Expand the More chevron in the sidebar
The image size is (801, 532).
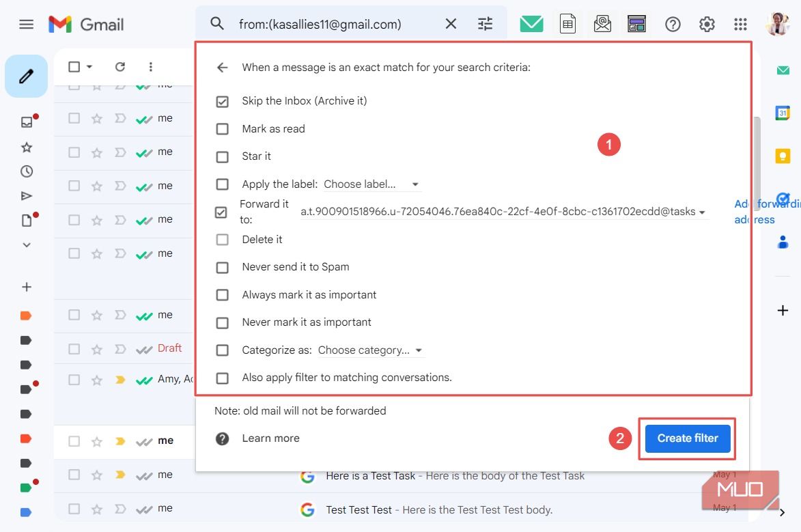coord(27,244)
